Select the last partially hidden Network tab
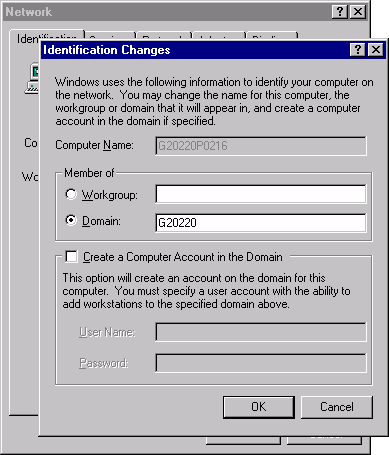Image resolution: width=389 pixels, height=455 pixels. click(x=272, y=36)
